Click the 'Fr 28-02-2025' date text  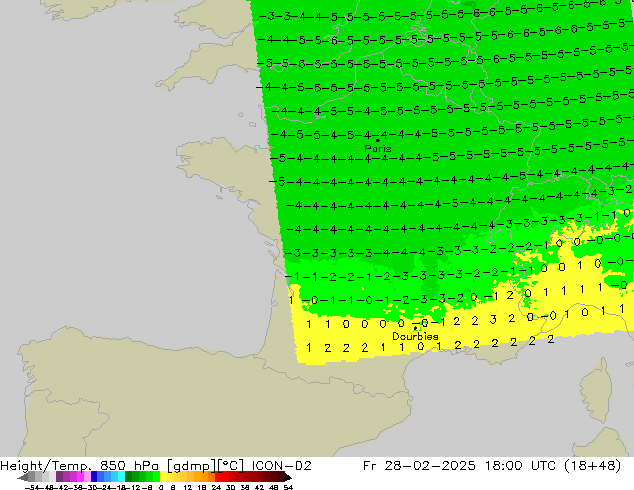[x=419, y=466]
